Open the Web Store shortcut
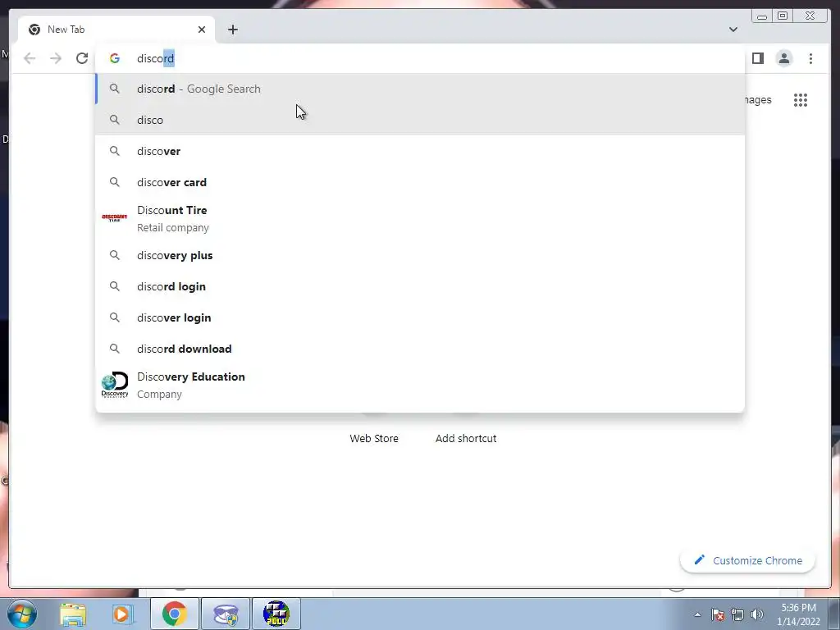This screenshot has width=840, height=630. pyautogui.click(x=374, y=438)
